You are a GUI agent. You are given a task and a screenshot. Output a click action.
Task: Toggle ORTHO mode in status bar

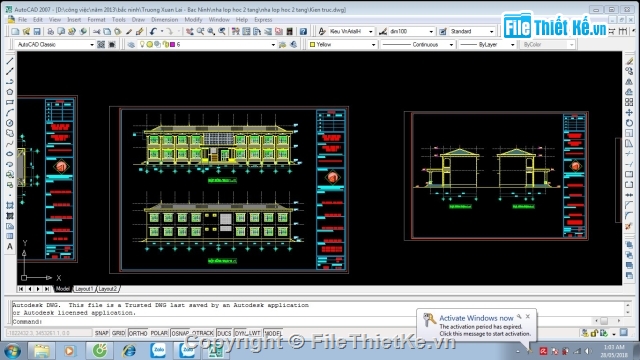pos(138,333)
